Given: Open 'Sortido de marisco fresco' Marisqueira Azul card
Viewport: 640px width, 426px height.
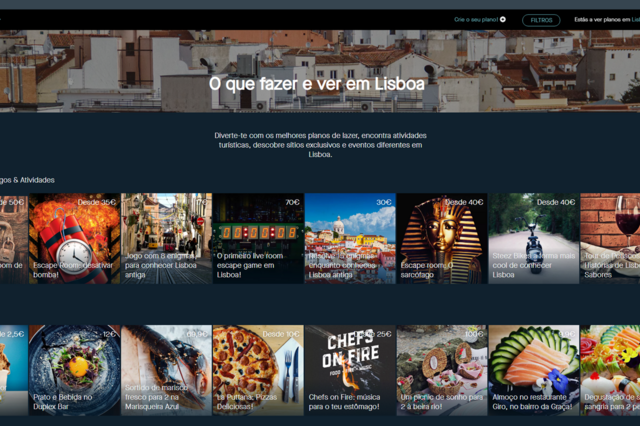Looking at the screenshot, I should (167, 370).
